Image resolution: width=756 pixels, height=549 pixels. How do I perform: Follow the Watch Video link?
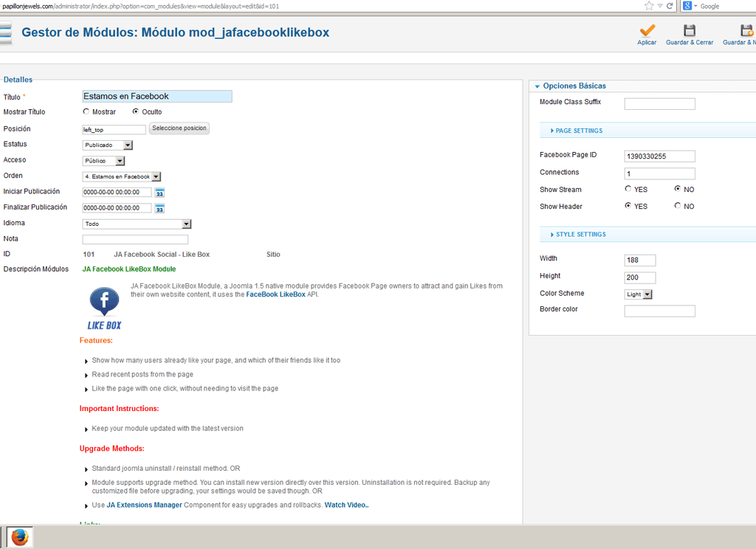[x=346, y=505]
